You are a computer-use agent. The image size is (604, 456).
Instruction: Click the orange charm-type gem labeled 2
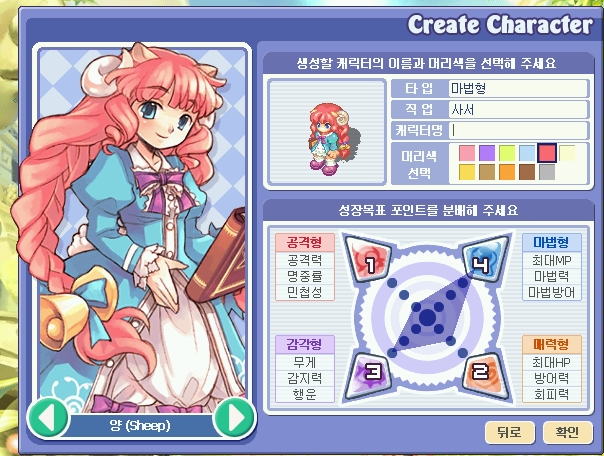(x=484, y=375)
